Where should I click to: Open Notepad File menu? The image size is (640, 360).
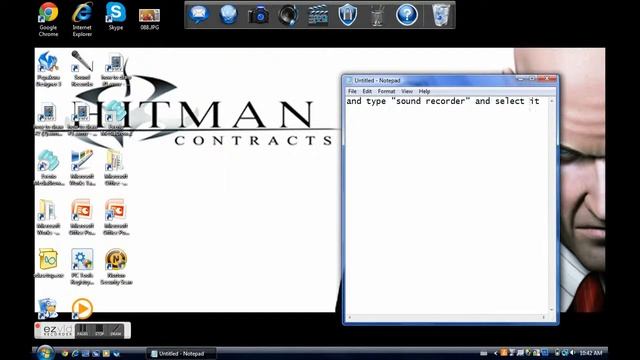point(352,91)
